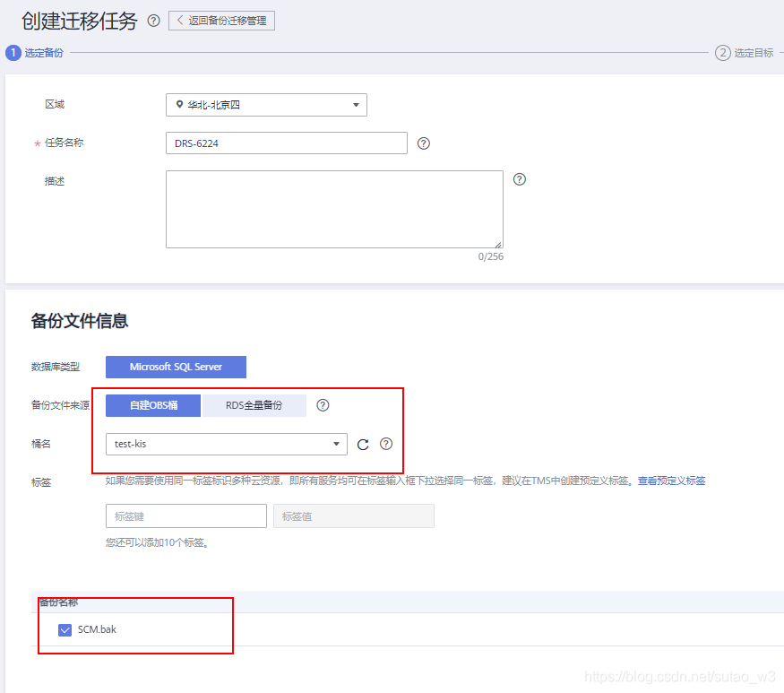Open 查看预定义标签 link

click(x=671, y=481)
